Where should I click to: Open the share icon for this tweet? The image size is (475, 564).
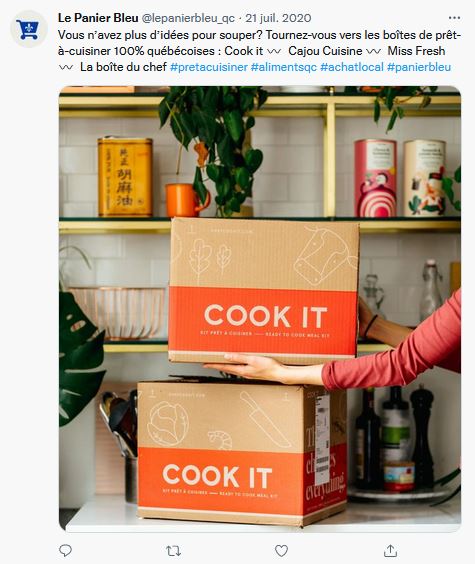point(390,550)
